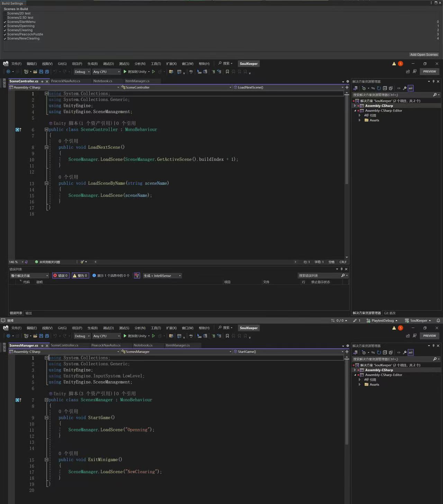The height and width of the screenshot is (504, 443).
Task: Uncheck Scenes/Clearing in Build Settings
Action: 5,30
